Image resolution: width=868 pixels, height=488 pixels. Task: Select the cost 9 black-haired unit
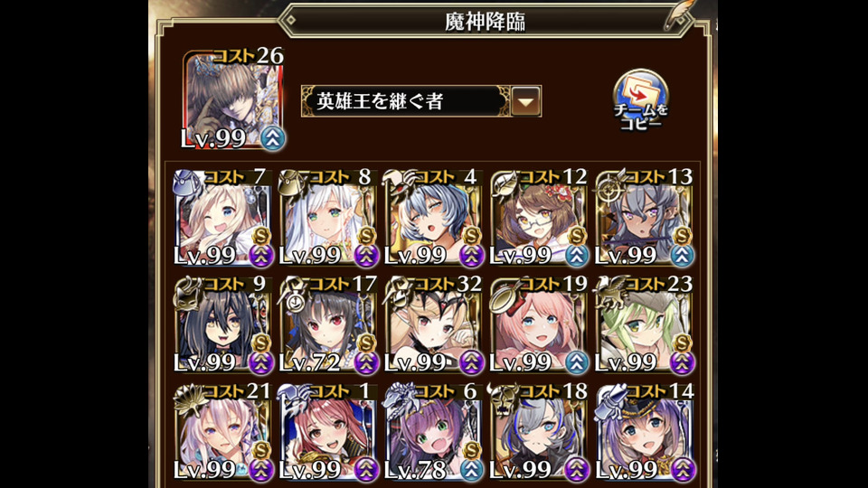[222, 324]
